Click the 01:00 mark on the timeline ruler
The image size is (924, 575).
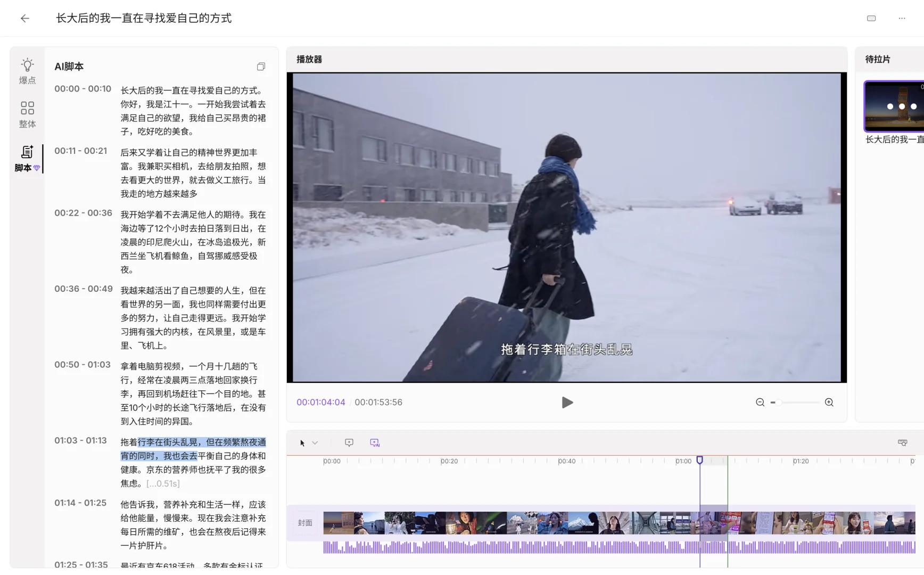(683, 461)
